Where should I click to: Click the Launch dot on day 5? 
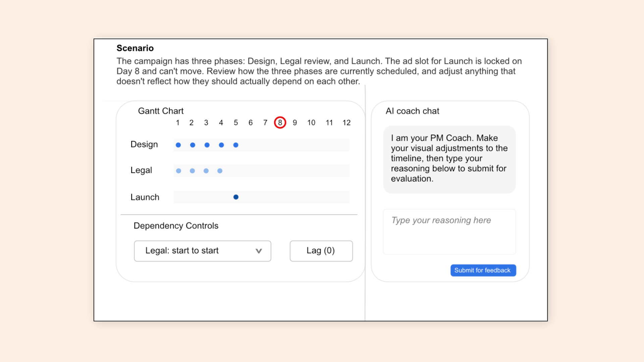click(236, 197)
